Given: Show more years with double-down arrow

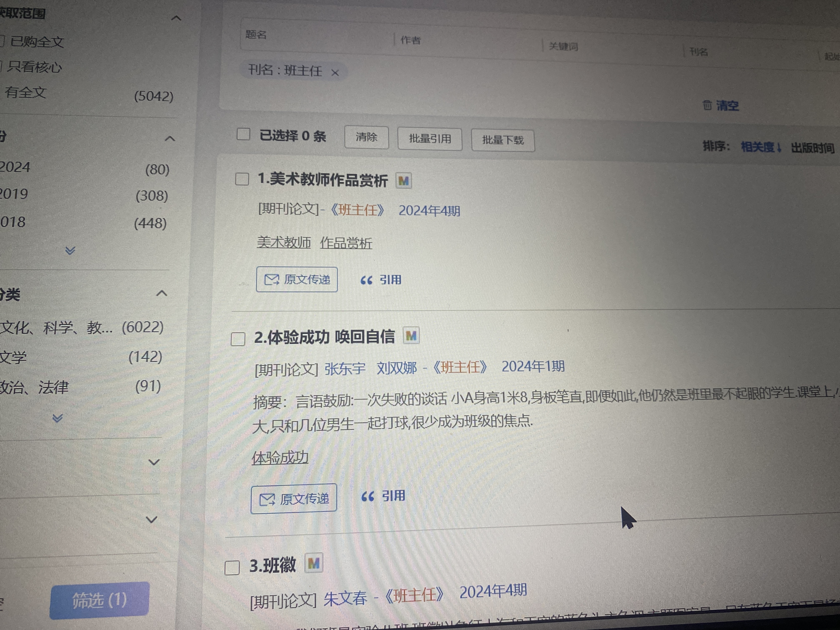Looking at the screenshot, I should pos(70,251).
